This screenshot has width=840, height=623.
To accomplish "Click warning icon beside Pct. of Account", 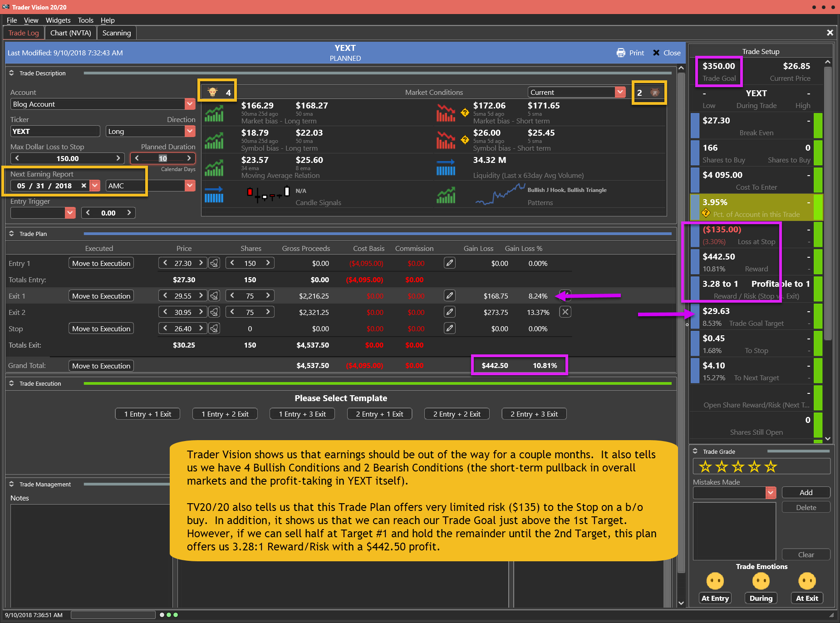I will coord(706,213).
